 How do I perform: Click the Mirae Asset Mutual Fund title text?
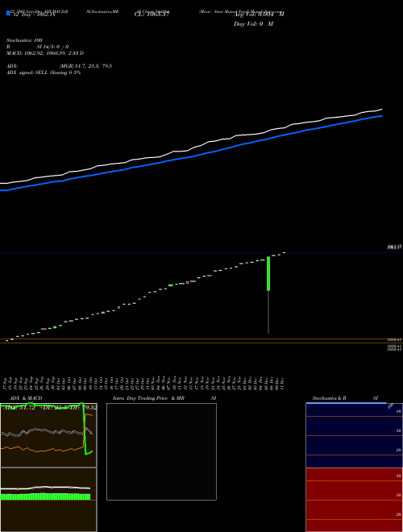point(241,11)
